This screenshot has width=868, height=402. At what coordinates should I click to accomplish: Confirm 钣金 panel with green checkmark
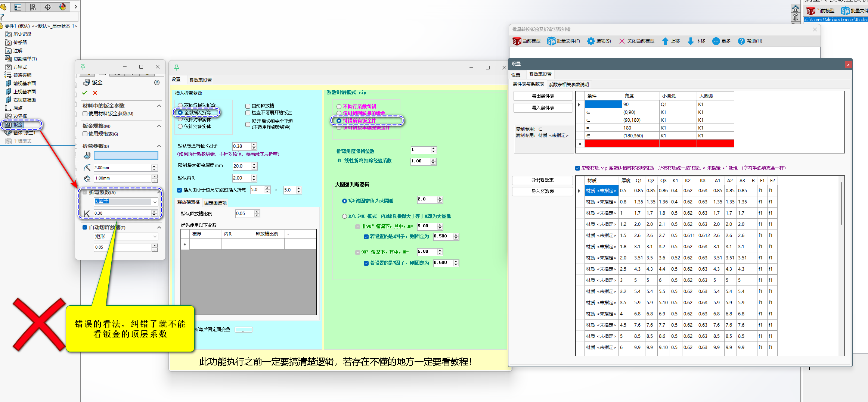pos(85,93)
